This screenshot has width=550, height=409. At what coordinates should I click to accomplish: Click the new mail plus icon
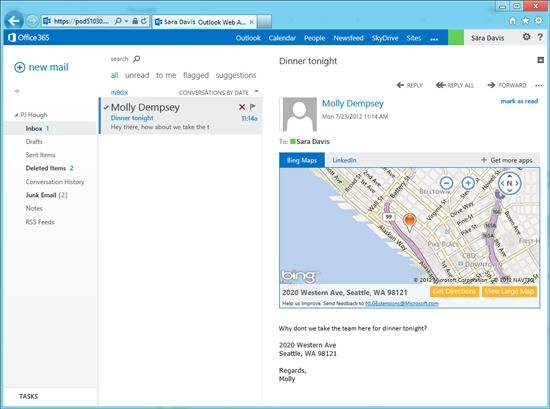20,67
